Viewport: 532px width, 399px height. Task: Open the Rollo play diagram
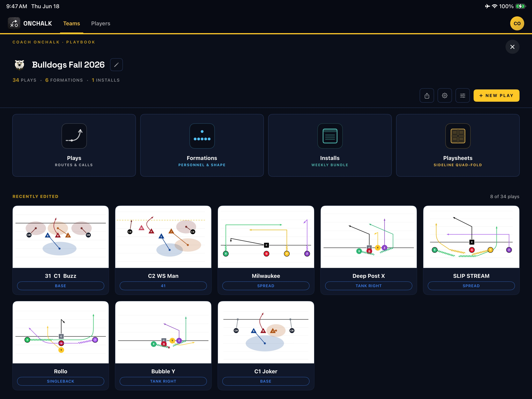coord(61,332)
